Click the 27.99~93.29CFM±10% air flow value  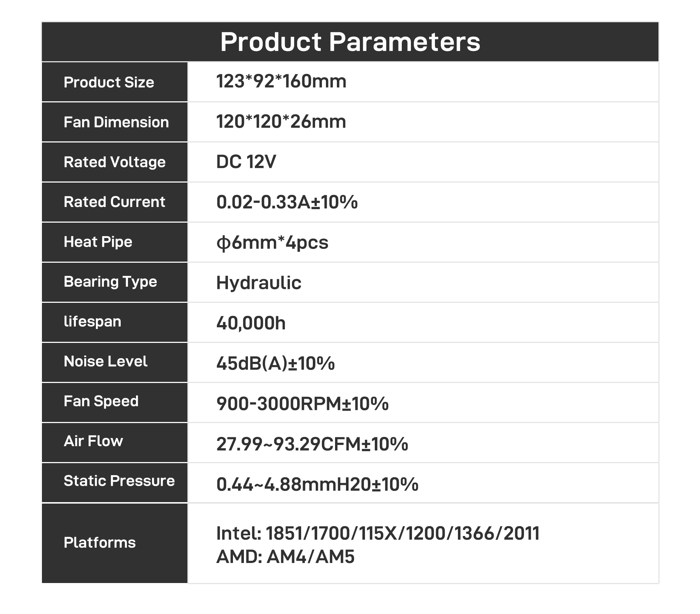tap(312, 444)
